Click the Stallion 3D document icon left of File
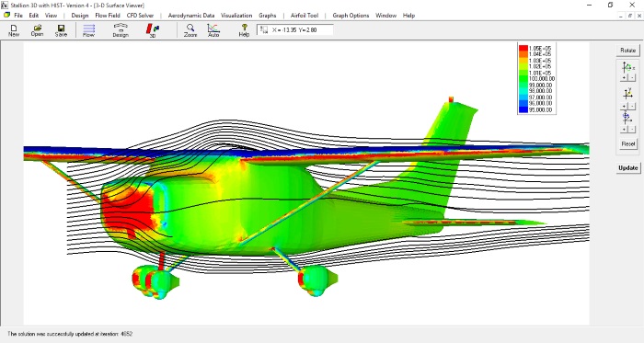Screen dimensions: 644x343 click(x=6, y=16)
